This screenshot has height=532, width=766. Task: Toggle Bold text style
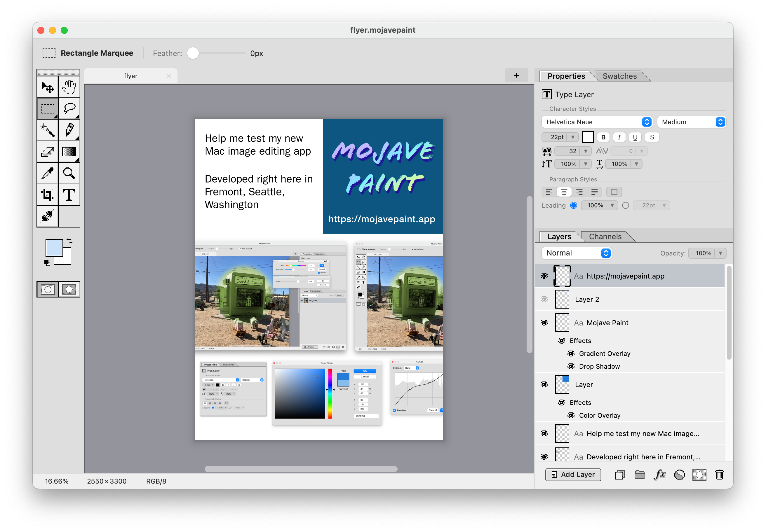pyautogui.click(x=603, y=137)
